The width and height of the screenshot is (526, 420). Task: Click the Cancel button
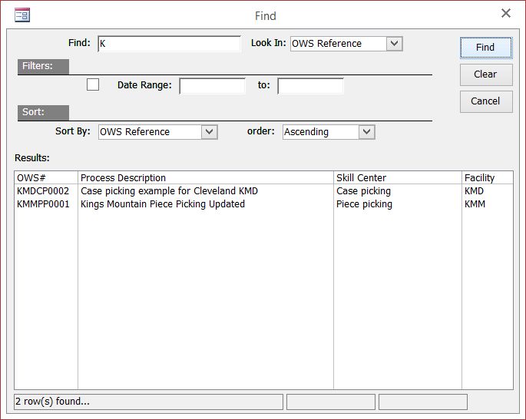click(486, 101)
